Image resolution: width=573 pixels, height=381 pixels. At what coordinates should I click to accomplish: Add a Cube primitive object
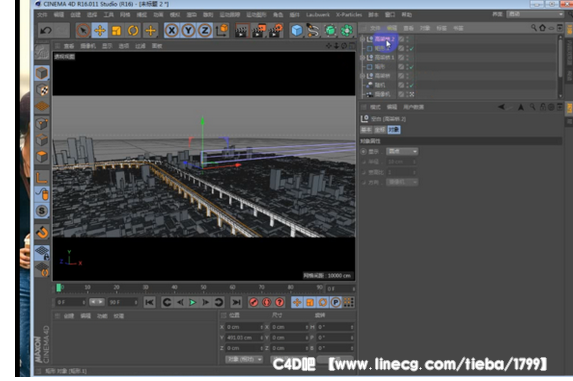tap(297, 31)
